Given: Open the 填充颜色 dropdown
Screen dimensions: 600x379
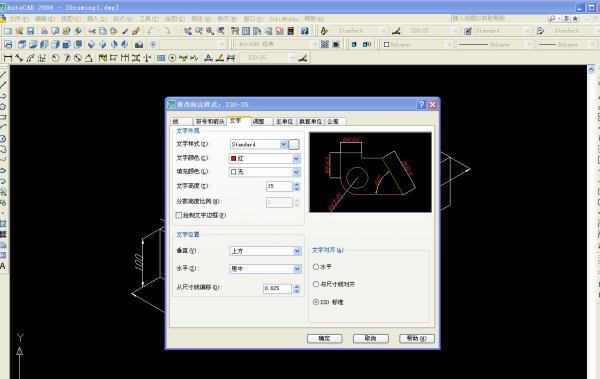Looking at the screenshot, I should pyautogui.click(x=265, y=172).
